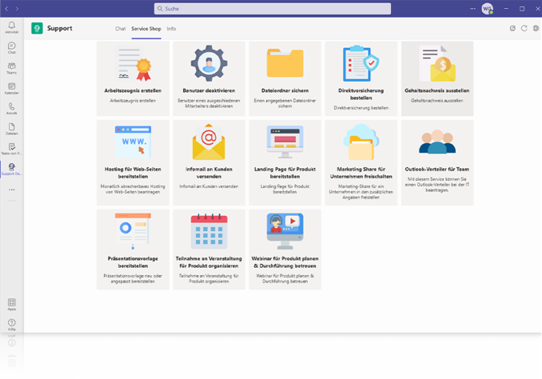The height and width of the screenshot is (379, 542).
Task: Open the Dateiordner sichern service tile
Action: (x=285, y=78)
